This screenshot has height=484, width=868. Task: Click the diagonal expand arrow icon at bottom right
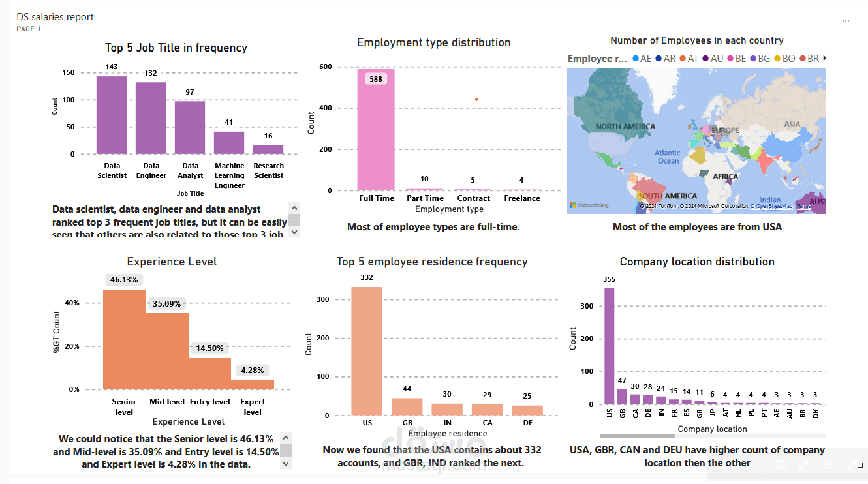click(x=804, y=464)
